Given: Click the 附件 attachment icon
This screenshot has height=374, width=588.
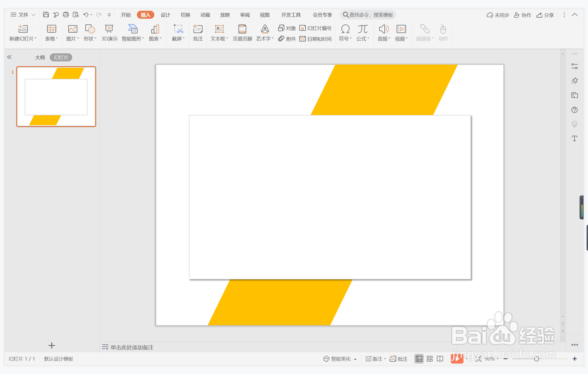Looking at the screenshot, I should 287,39.
